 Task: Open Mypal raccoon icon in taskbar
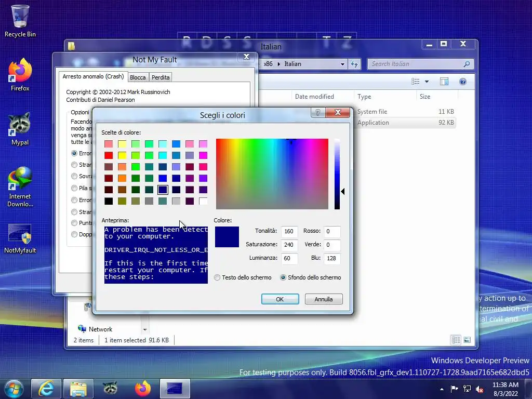coord(110,389)
